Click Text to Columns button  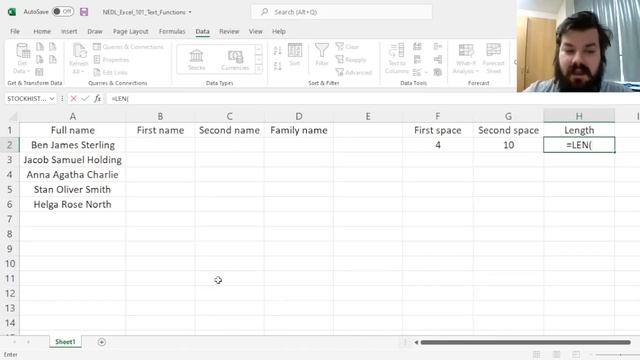[396, 59]
